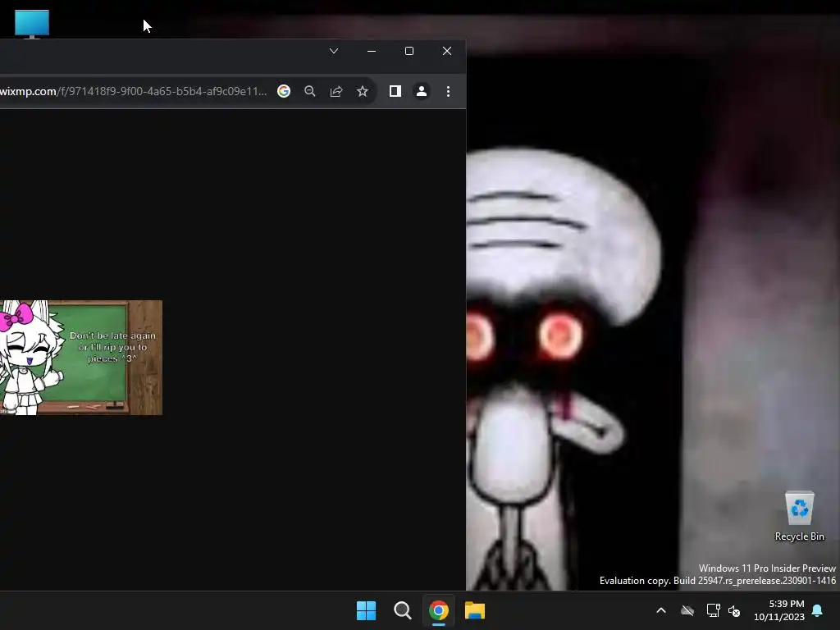Show hidden system tray icons
This screenshot has width=840, height=630.
(661, 610)
